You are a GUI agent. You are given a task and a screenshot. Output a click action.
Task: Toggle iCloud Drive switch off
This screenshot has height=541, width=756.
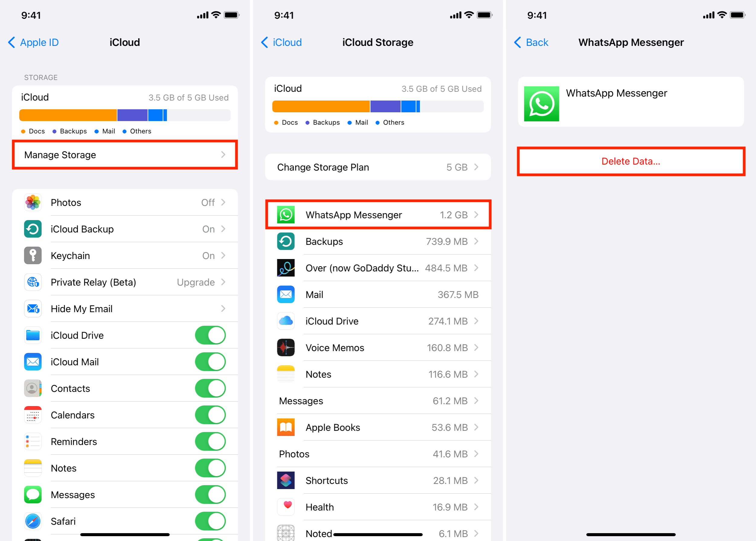[x=212, y=335]
